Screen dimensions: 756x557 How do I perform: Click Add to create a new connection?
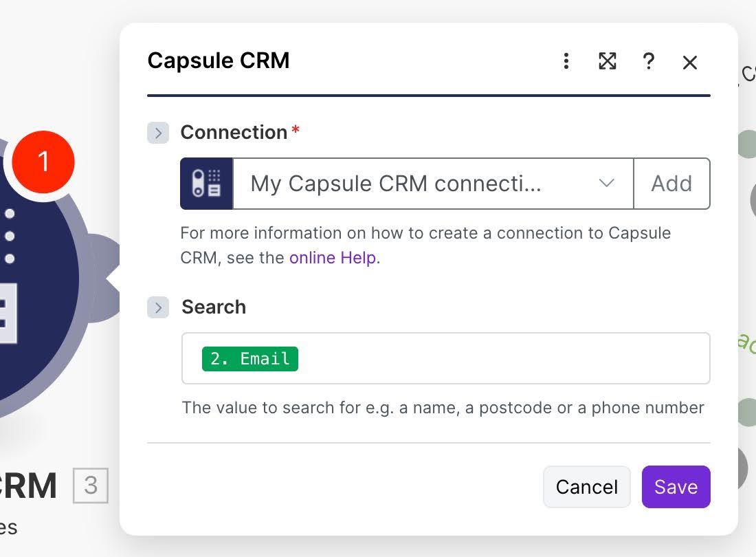(x=671, y=184)
